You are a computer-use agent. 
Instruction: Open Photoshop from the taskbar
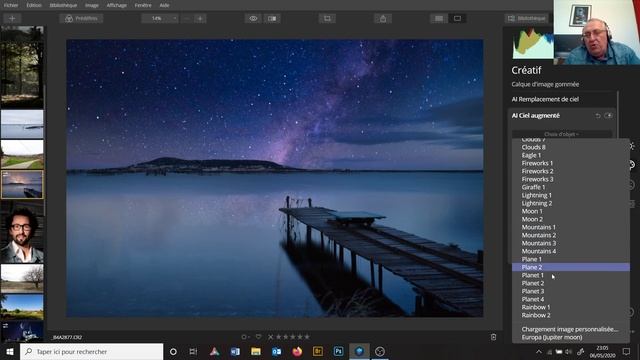tap(338, 351)
